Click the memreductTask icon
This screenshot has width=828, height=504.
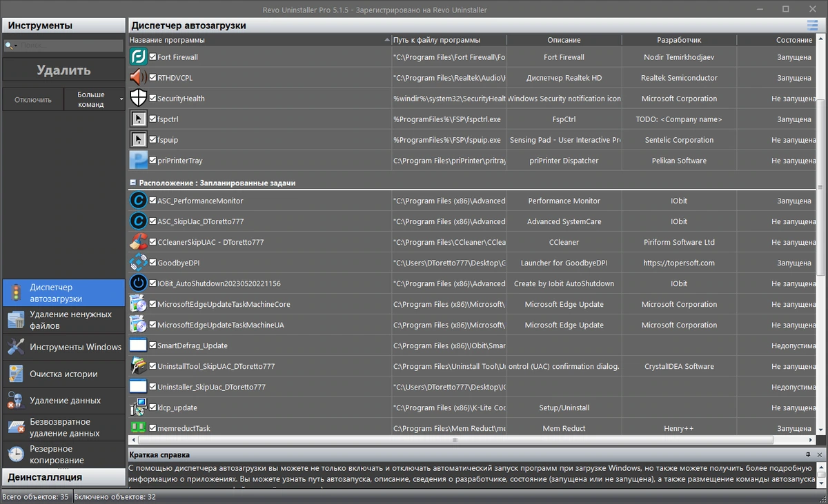(139, 428)
